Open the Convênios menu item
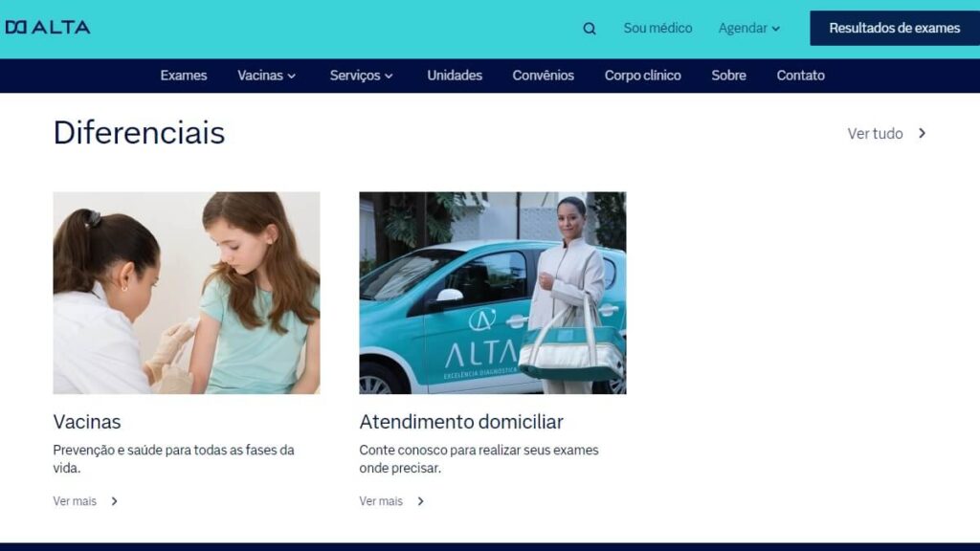 [543, 75]
